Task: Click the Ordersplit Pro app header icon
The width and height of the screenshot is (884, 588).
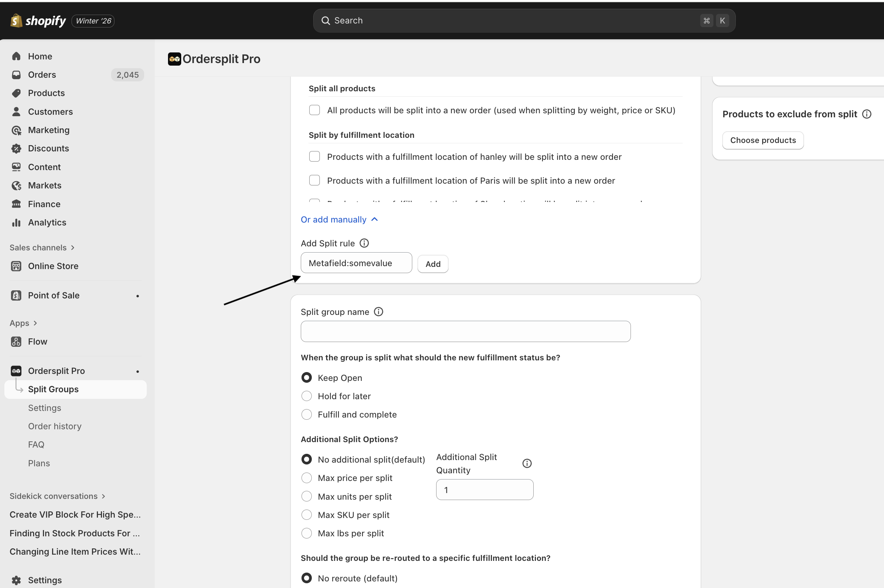Action: point(174,59)
